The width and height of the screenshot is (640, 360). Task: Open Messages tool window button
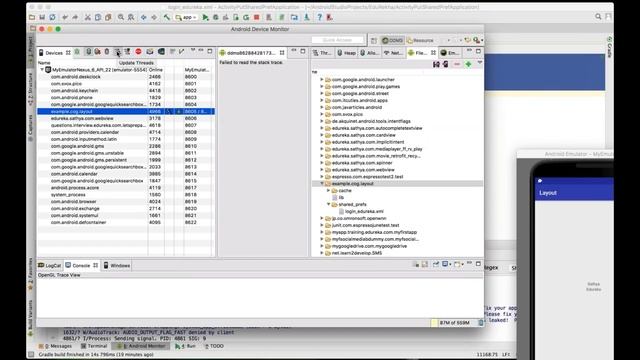(x=55, y=346)
